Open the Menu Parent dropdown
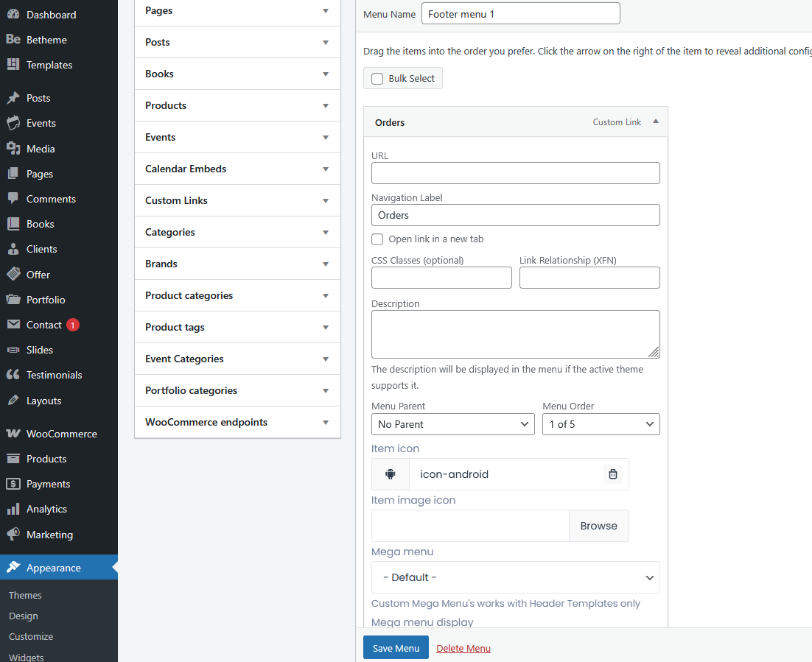The image size is (812, 662). coord(452,424)
